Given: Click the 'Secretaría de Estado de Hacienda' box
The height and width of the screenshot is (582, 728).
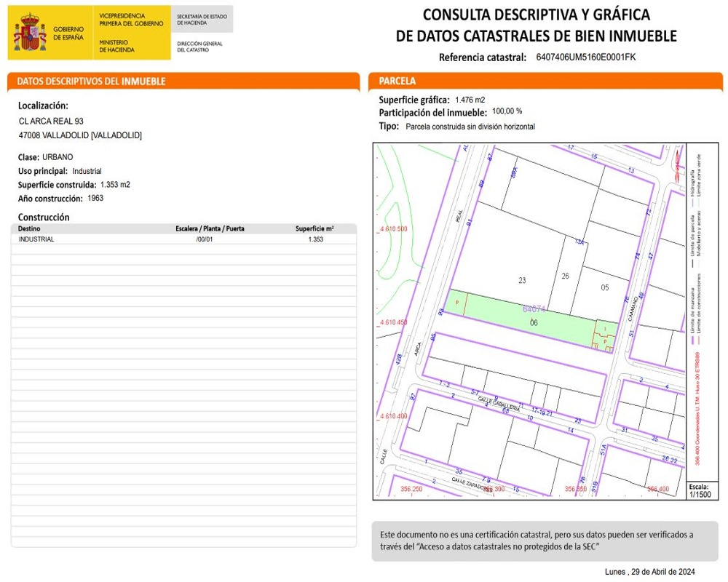Looking at the screenshot, I should tap(202, 19).
